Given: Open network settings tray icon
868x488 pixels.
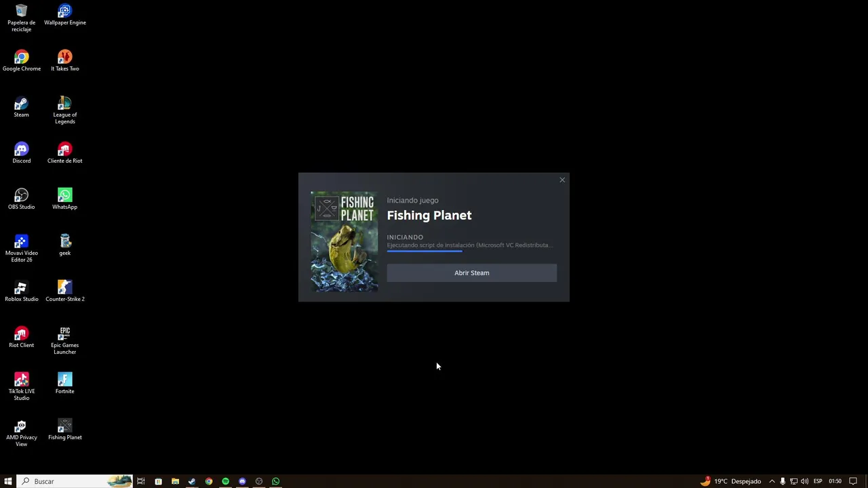Looking at the screenshot, I should tap(793, 481).
